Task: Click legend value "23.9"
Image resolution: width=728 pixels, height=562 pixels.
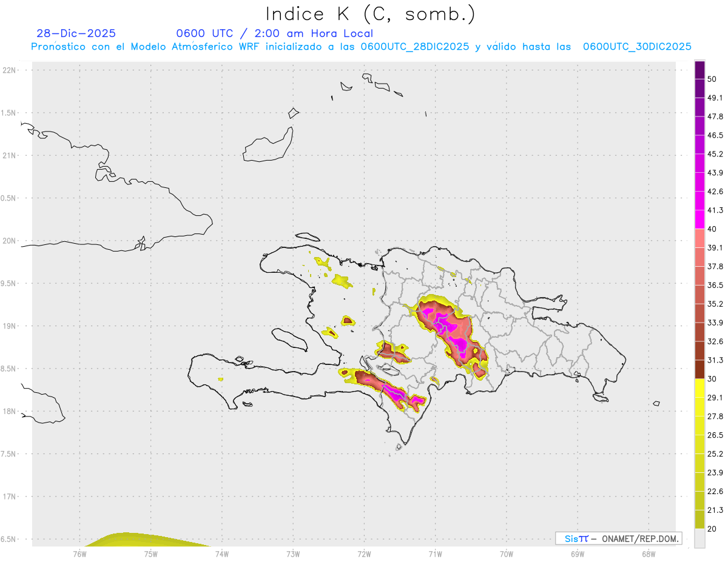Action: [715, 473]
